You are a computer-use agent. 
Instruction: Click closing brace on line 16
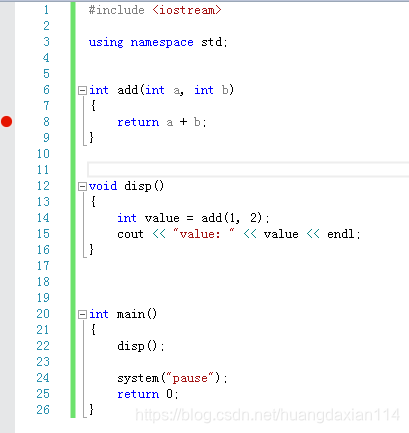pos(91,249)
